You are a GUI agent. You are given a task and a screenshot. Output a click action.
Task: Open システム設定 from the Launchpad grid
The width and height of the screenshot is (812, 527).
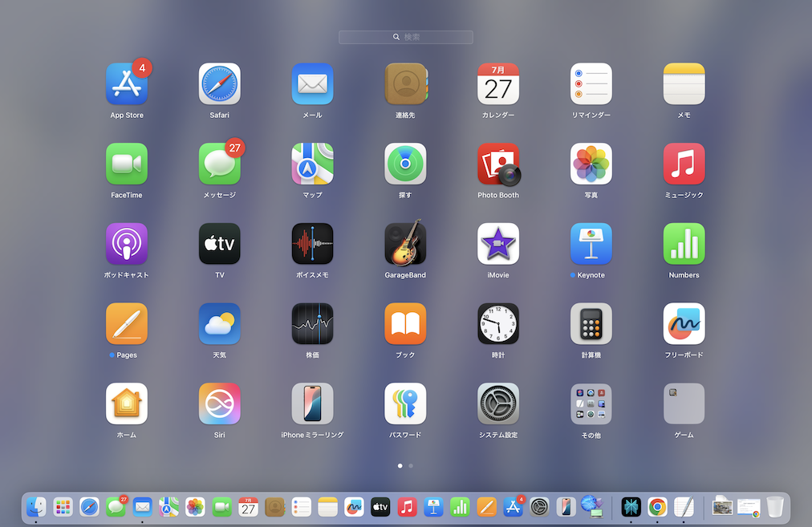(498, 403)
